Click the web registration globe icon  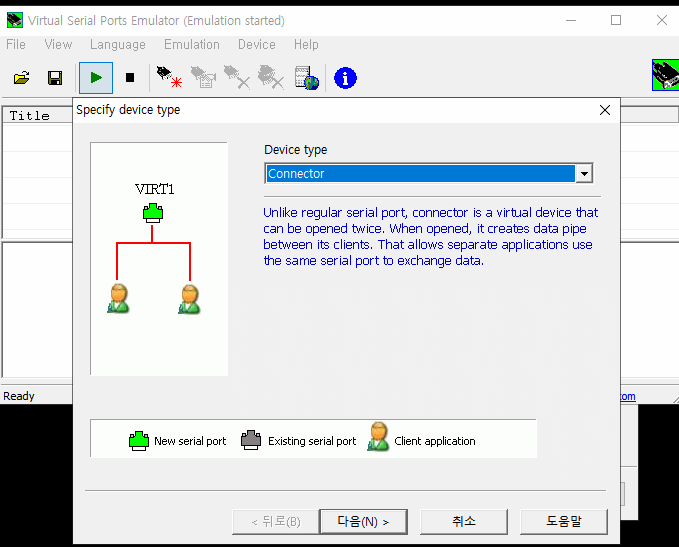(307, 78)
